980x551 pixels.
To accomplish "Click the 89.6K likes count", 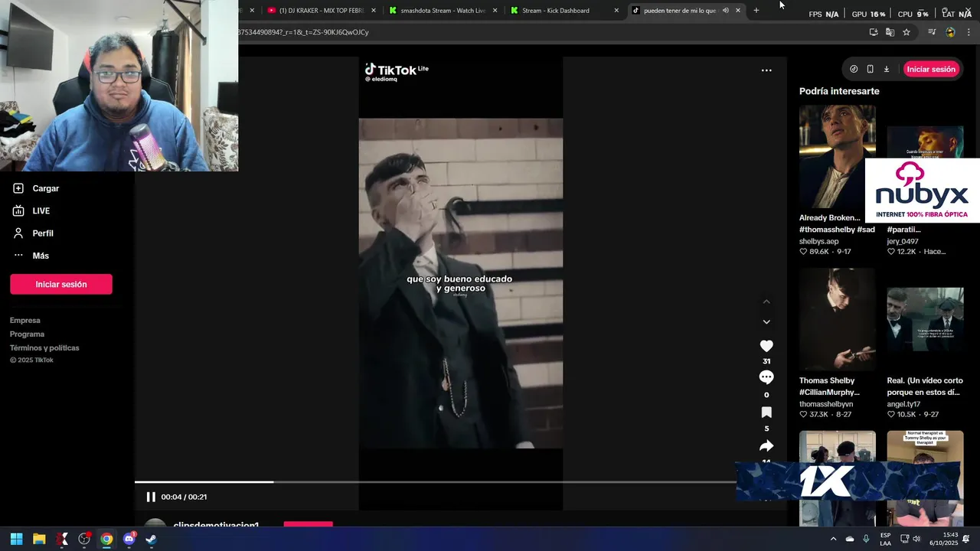I will pos(819,252).
